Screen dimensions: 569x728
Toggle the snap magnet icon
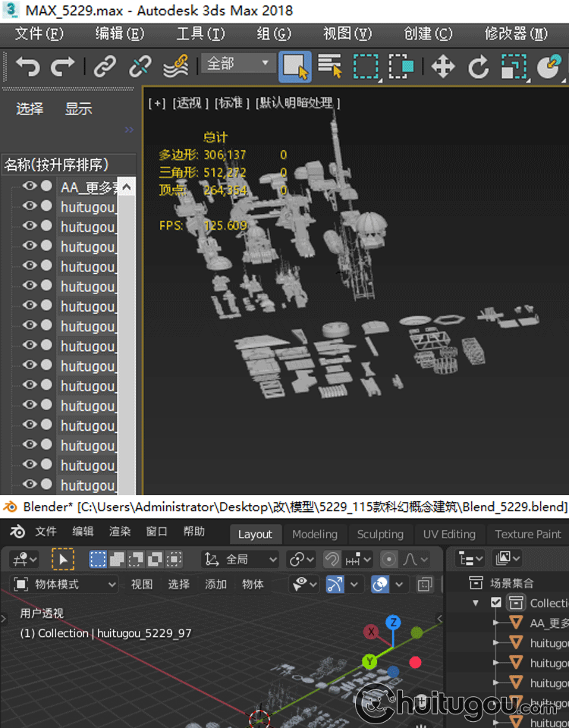pos(332,560)
